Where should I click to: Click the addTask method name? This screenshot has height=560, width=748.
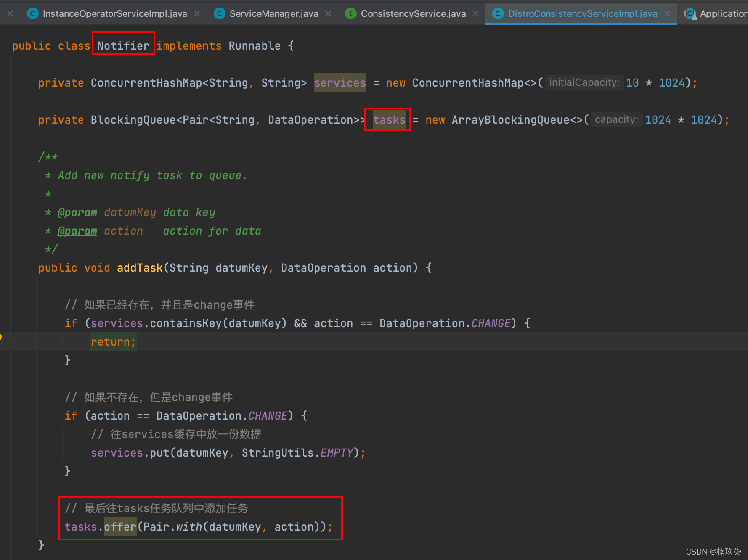(x=140, y=268)
